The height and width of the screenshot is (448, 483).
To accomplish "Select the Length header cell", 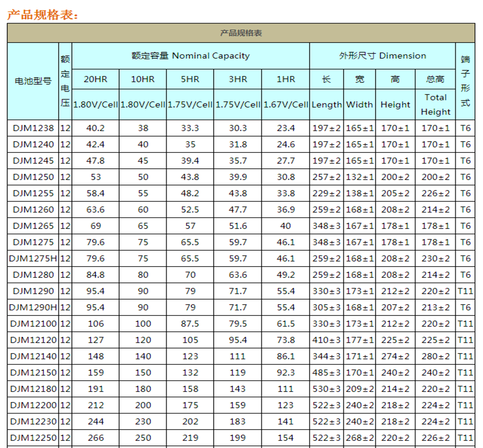I will point(327,104).
